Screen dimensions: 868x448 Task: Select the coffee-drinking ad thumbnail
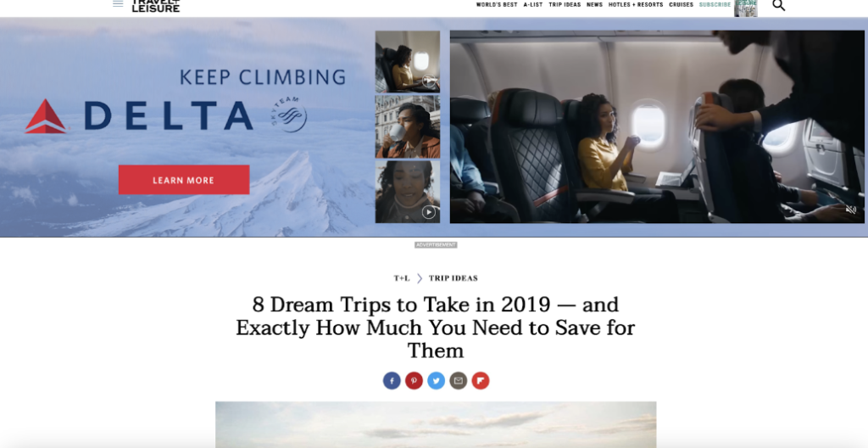[408, 127]
